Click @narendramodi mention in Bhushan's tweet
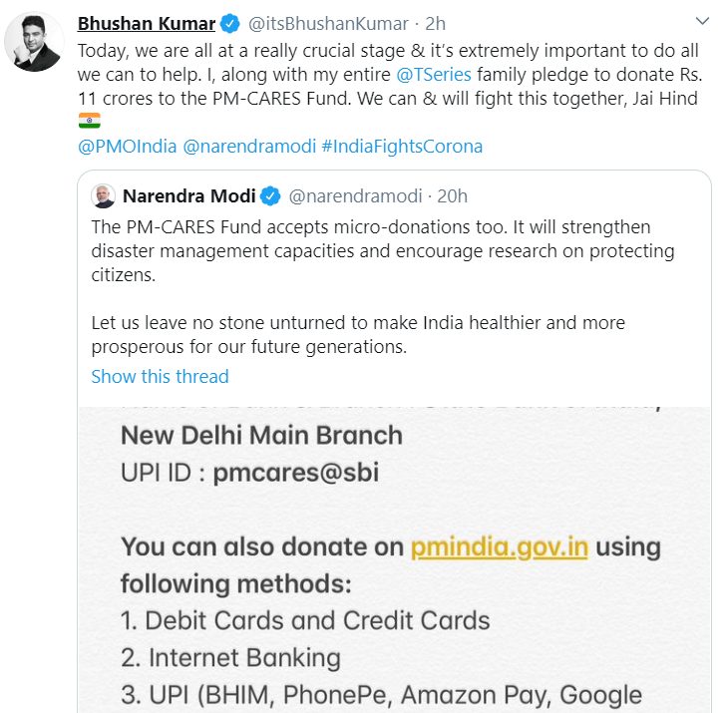Screen dimensions: 728x713 tap(248, 147)
